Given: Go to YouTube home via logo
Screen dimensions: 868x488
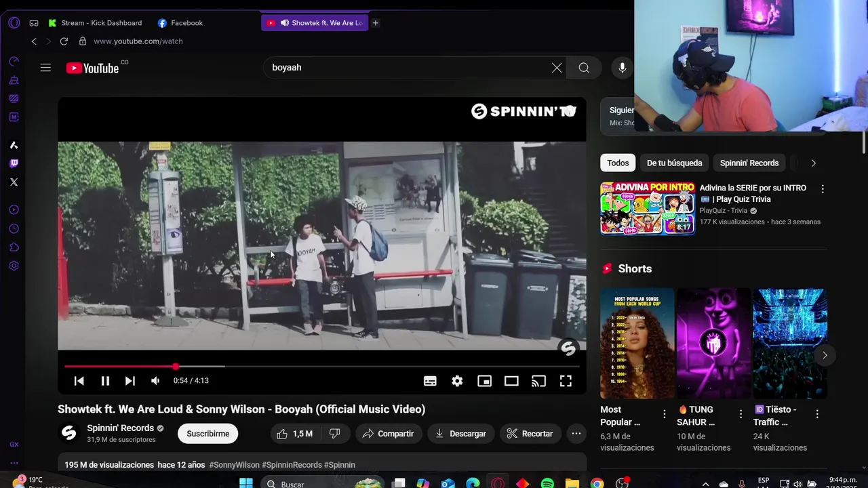Looking at the screenshot, I should click(92, 68).
